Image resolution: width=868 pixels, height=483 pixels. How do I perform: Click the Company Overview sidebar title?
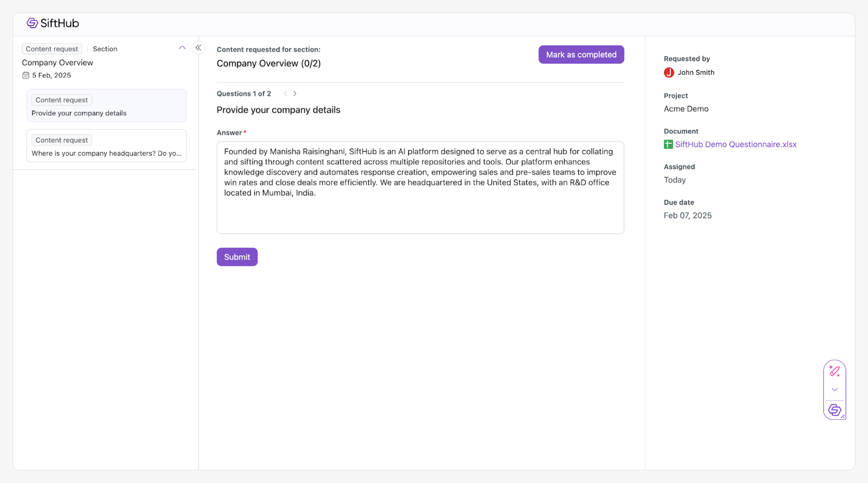coord(58,63)
